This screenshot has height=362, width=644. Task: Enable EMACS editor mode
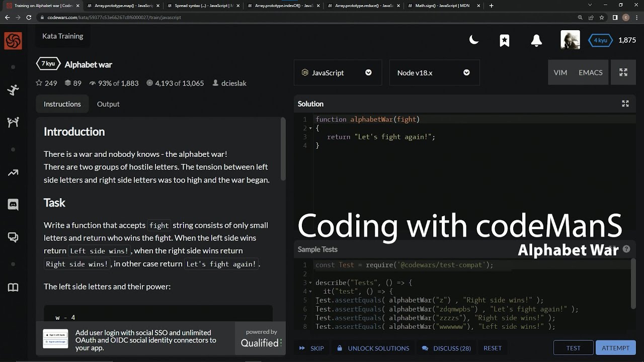591,73
